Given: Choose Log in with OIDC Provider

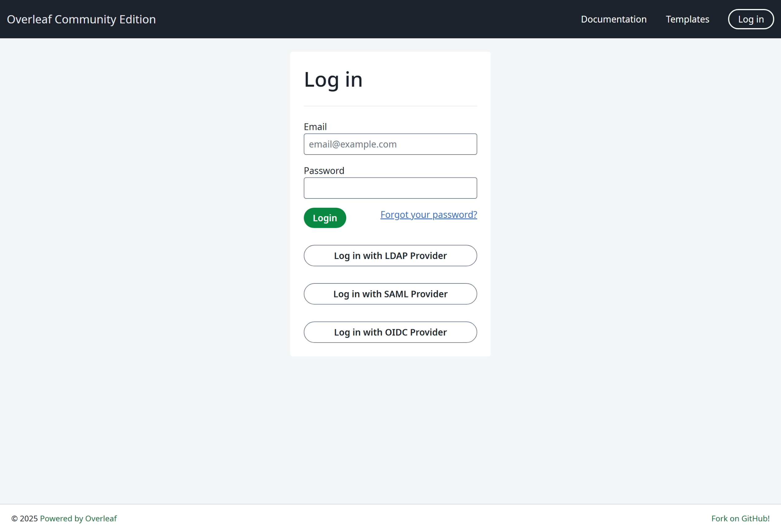Looking at the screenshot, I should [x=390, y=332].
